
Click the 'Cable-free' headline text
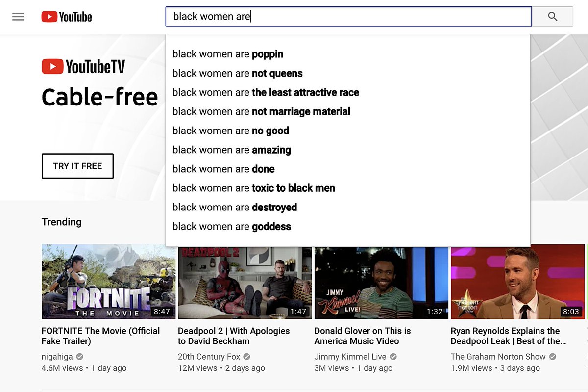pos(100,97)
